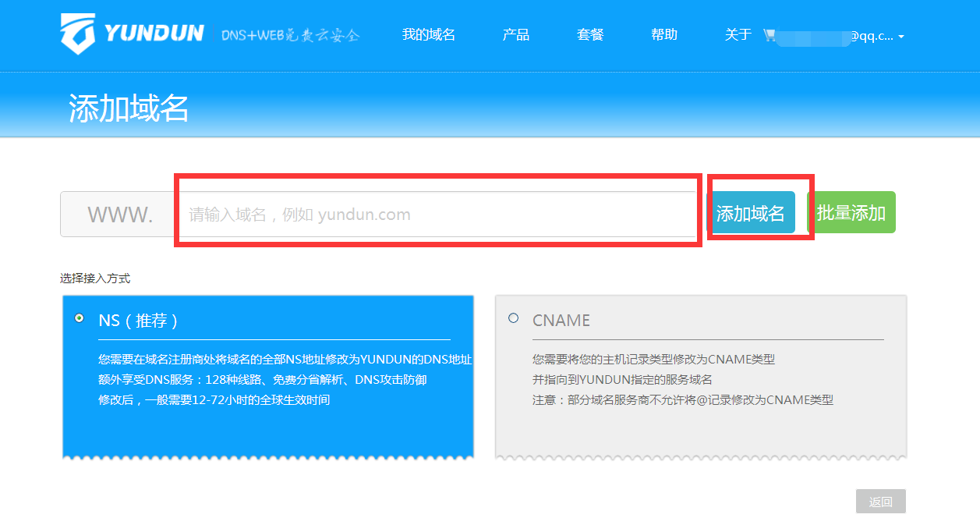The height and width of the screenshot is (525, 980).
Task: Click the 添加域名 button
Action: 750,213
